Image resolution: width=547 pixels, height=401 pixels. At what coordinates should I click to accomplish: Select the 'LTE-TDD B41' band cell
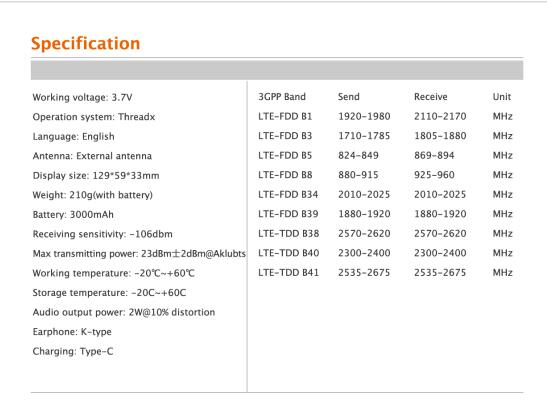289,273
